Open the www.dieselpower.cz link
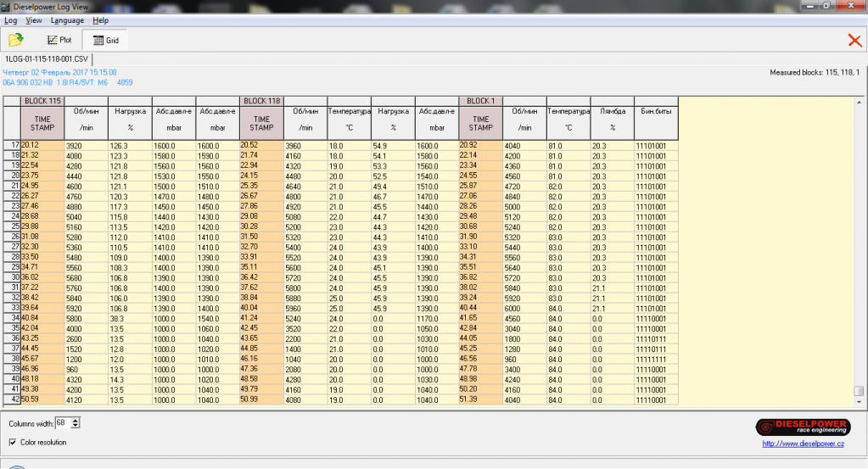The height and width of the screenshot is (469, 868). (804, 442)
